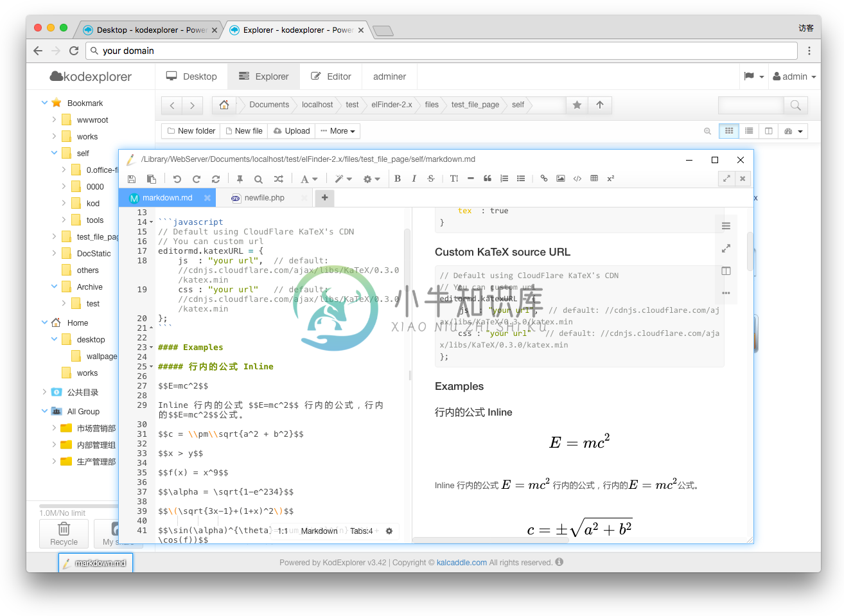Image resolution: width=844 pixels, height=616 pixels.
Task: Collapse the Home tree node
Action: (x=44, y=322)
